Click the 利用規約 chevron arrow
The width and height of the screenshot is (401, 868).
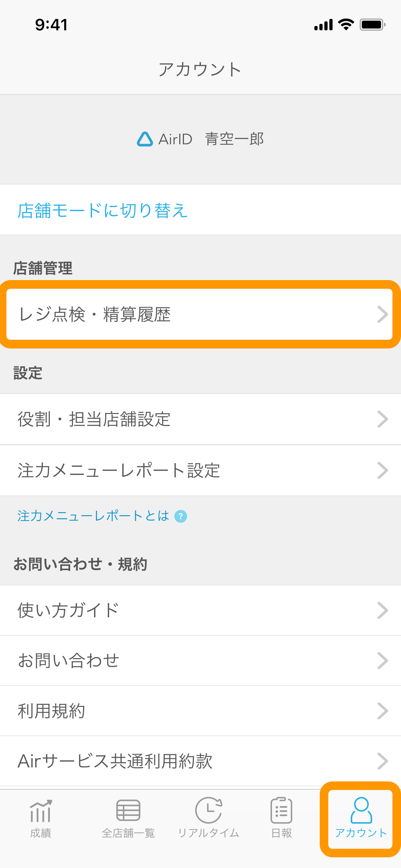382,711
